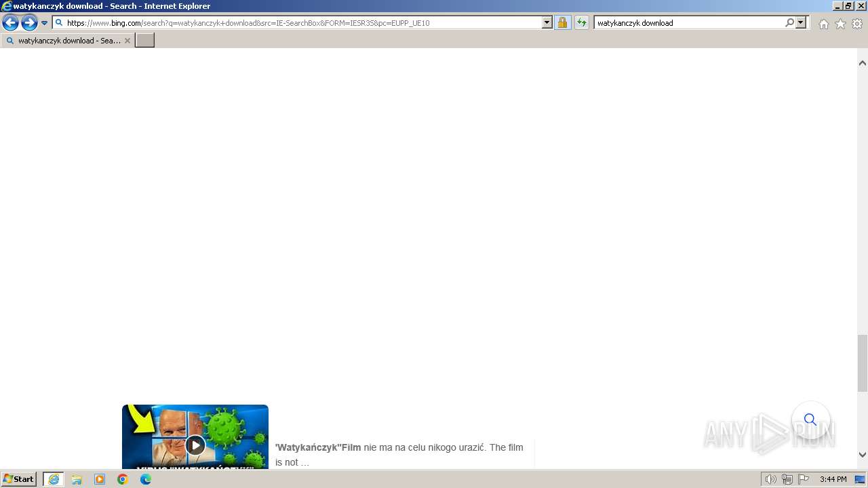Click the scrollbar up arrow
868x488 pixels.
click(x=863, y=63)
